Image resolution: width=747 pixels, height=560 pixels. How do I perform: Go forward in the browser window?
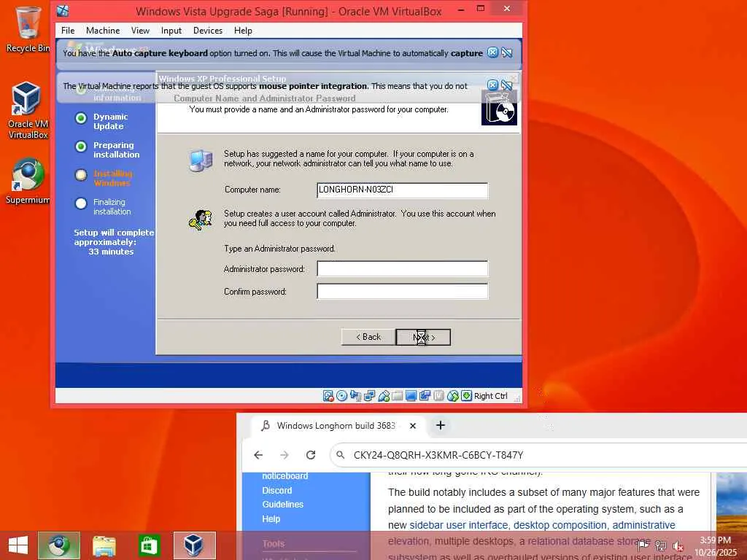point(285,455)
